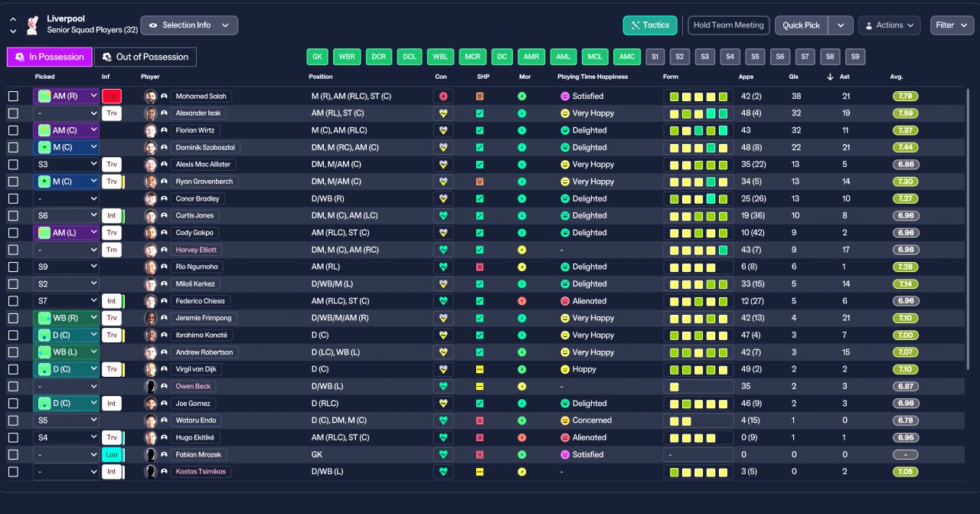Viewport: 980px width, 514px height.
Task: Open Jeremie Frimpong's WB (R) picked dropdown
Action: pos(67,318)
